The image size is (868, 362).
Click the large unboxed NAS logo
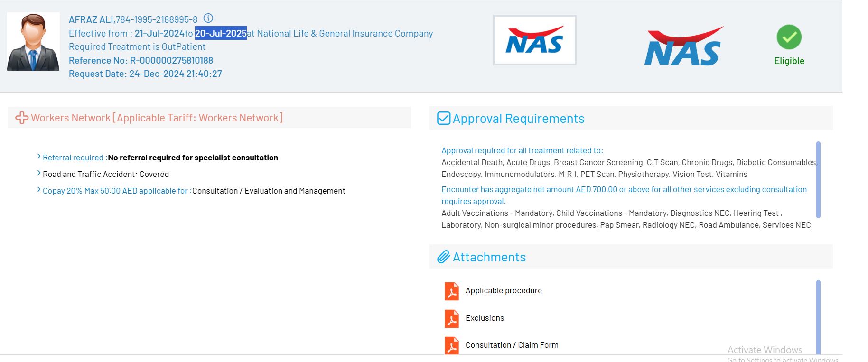683,46
